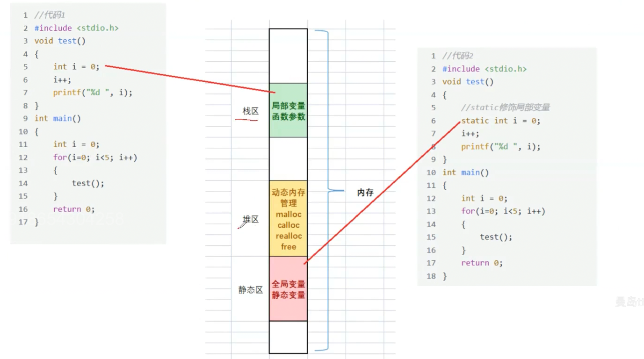The image size is (644, 359).
Task: Click 'static int i = 0;' in code 2
Action: coord(500,121)
